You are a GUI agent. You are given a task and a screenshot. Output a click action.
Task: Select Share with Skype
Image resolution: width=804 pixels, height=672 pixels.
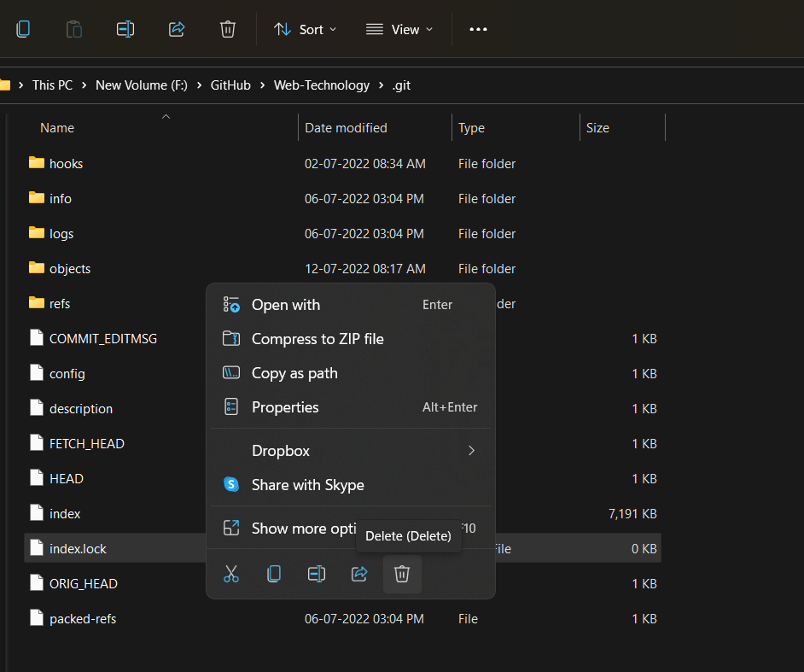coord(307,485)
